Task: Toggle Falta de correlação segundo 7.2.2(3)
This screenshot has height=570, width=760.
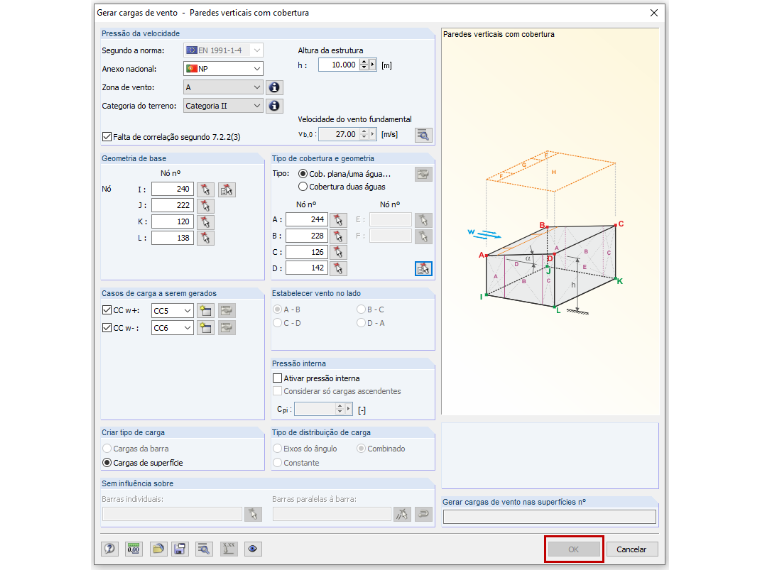Action: click(107, 137)
